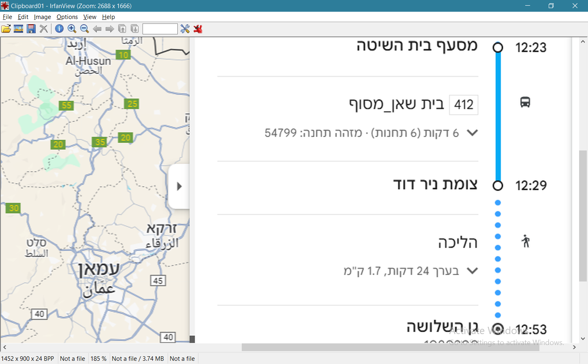Click the '1.7' km walking distance text
The height and width of the screenshot is (364, 588).
[x=374, y=271]
